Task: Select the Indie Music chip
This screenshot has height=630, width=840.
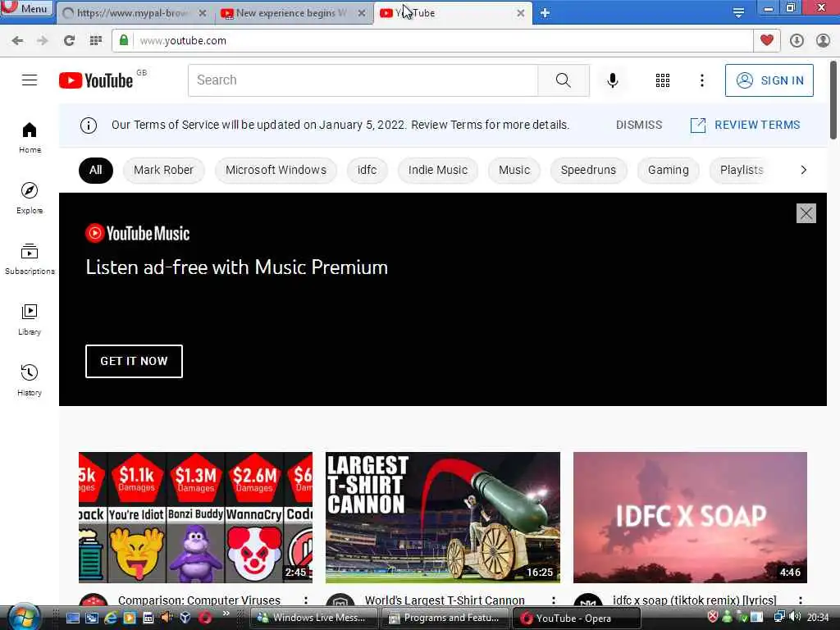Action: [x=438, y=171]
